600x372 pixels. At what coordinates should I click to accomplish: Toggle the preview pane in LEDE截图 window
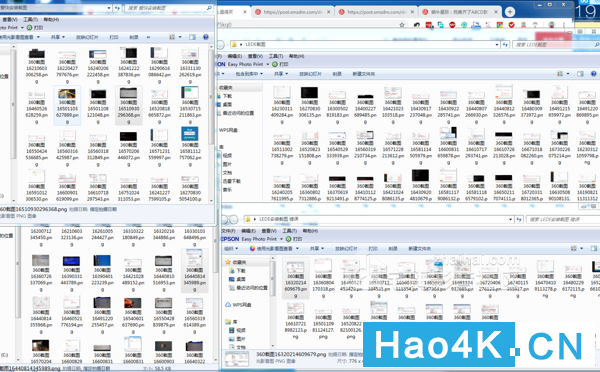click(x=580, y=73)
